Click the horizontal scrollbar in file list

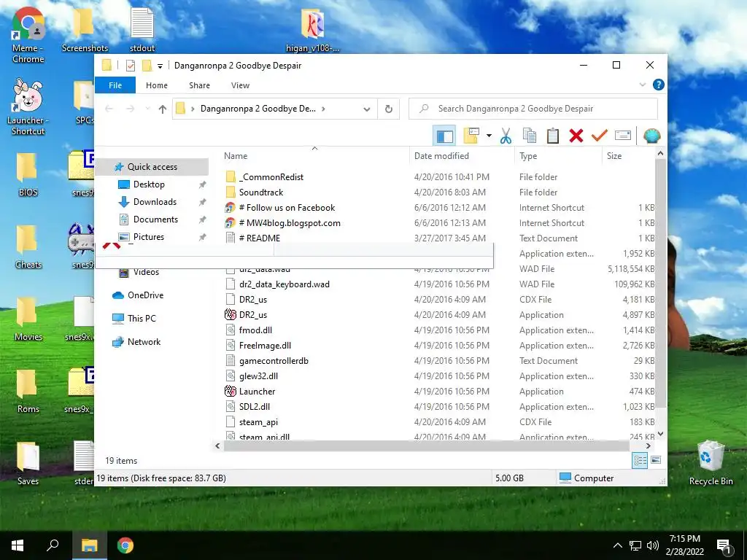pyautogui.click(x=426, y=446)
